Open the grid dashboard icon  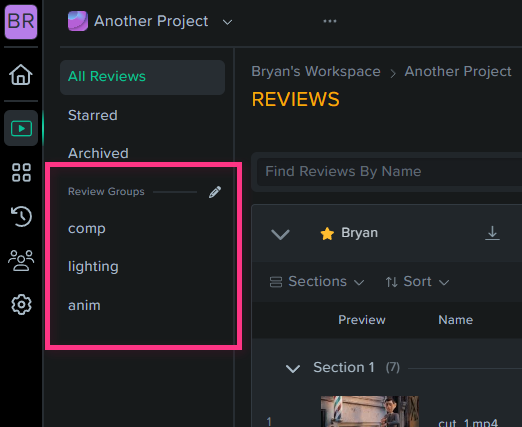21,172
